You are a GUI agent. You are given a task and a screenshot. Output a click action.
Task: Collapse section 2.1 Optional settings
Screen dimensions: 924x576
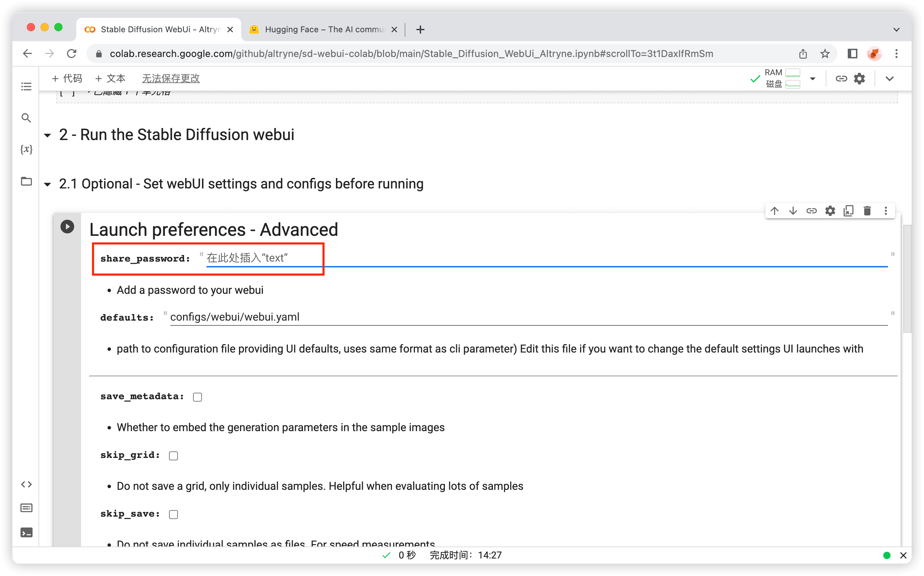tap(48, 184)
